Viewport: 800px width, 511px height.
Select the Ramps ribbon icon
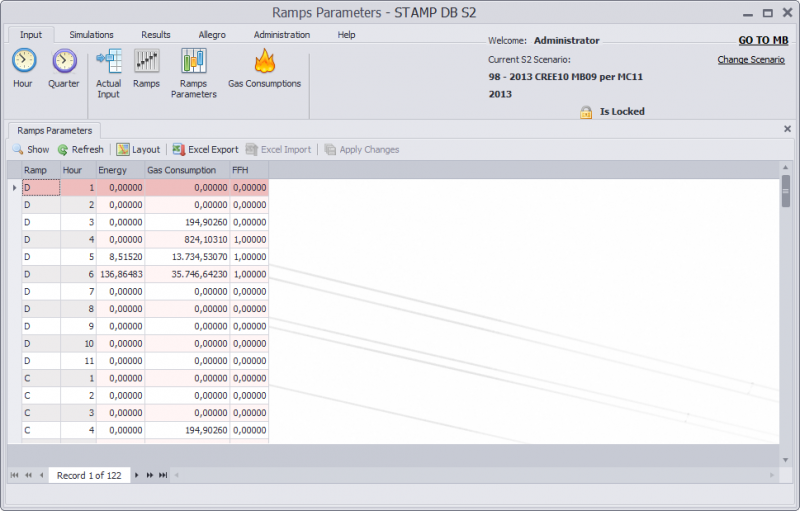146,63
